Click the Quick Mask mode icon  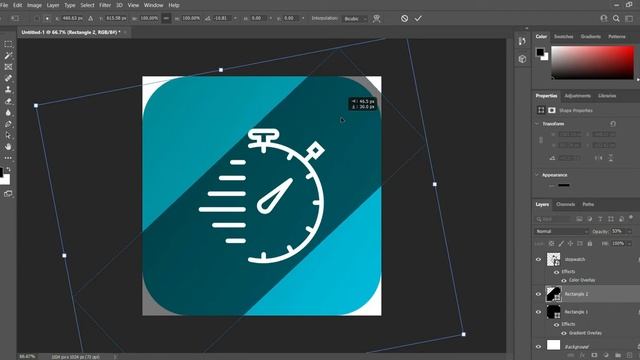coord(8,193)
